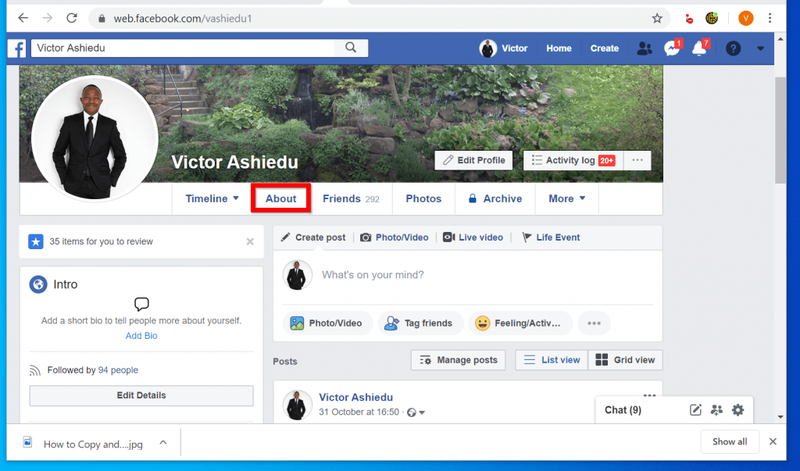Change post audience with the globe dropdown
This screenshot has width=800, height=471.
[416, 412]
